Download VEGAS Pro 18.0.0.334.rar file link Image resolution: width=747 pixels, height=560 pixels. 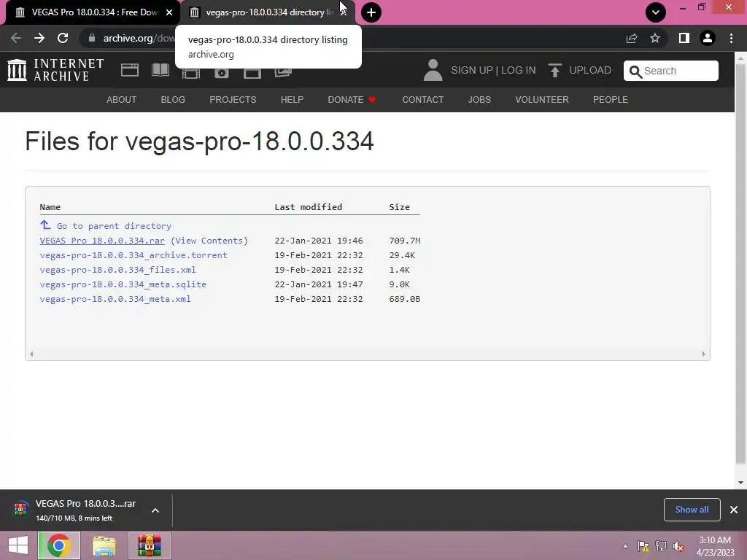(x=102, y=241)
